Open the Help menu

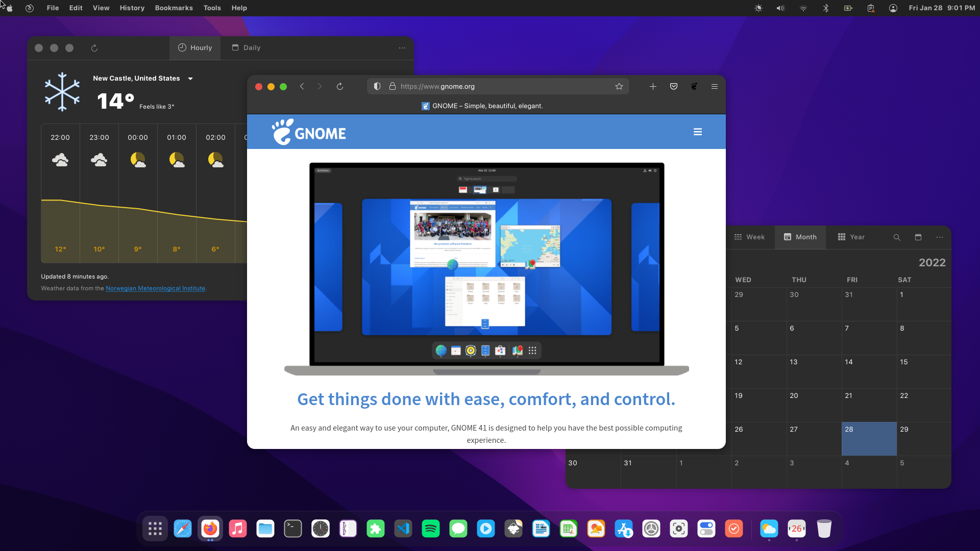pos(239,8)
